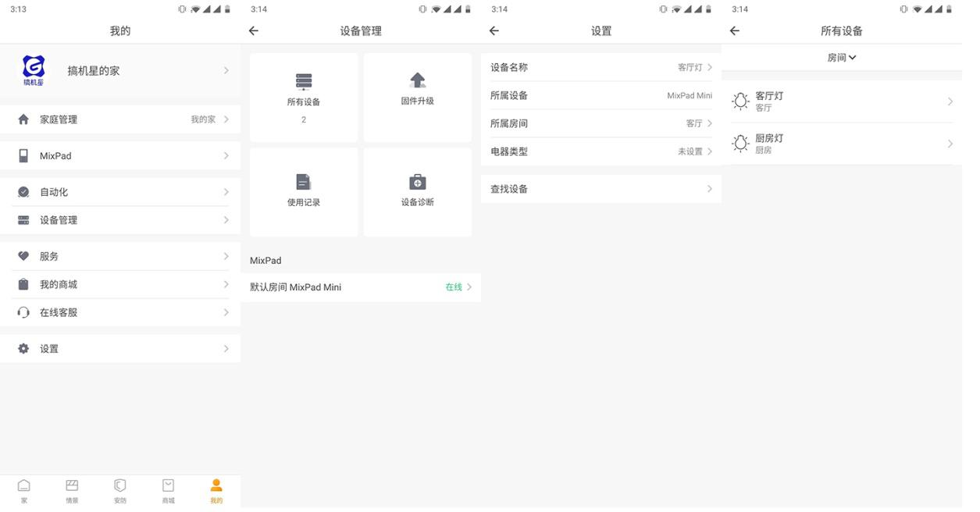Open 设置 (Settings) from the sidebar
The width and height of the screenshot is (980, 512).
[x=120, y=348]
